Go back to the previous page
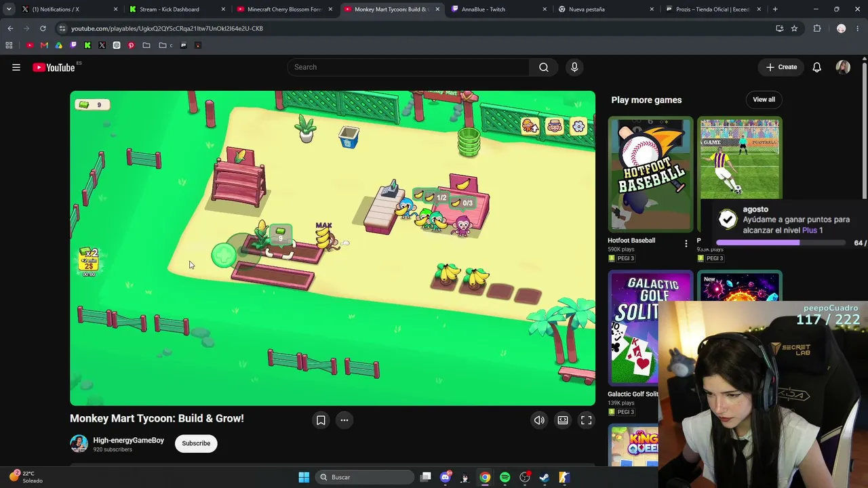This screenshot has width=868, height=488. coord(10,28)
